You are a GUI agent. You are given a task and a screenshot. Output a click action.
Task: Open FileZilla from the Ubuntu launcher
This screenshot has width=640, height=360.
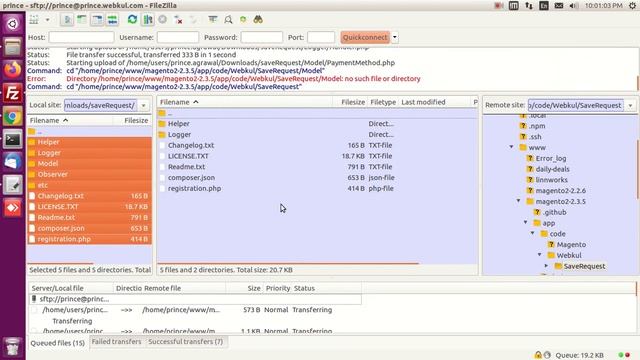[x=13, y=93]
